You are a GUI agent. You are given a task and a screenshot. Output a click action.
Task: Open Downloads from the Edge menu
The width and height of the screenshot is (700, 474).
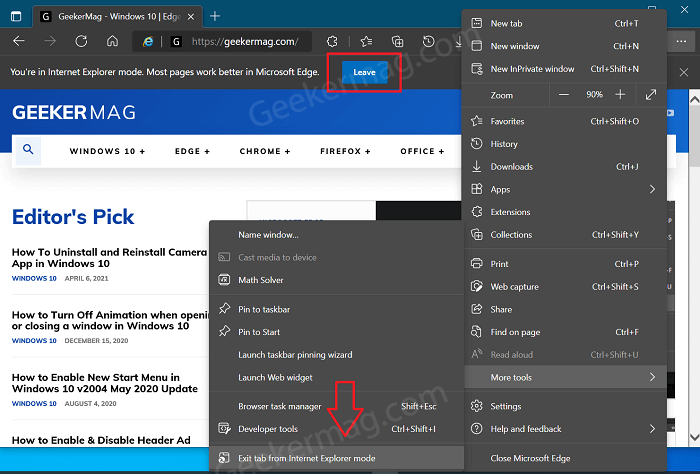pos(564,167)
